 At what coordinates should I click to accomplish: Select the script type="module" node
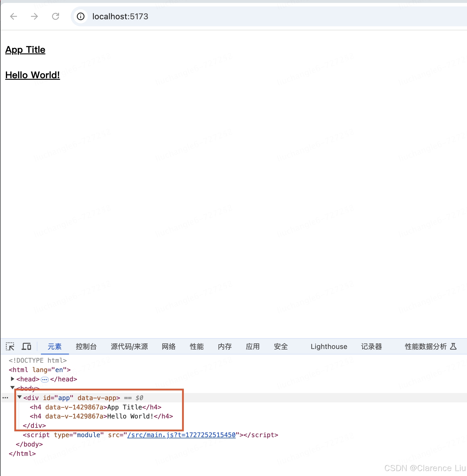(x=151, y=435)
